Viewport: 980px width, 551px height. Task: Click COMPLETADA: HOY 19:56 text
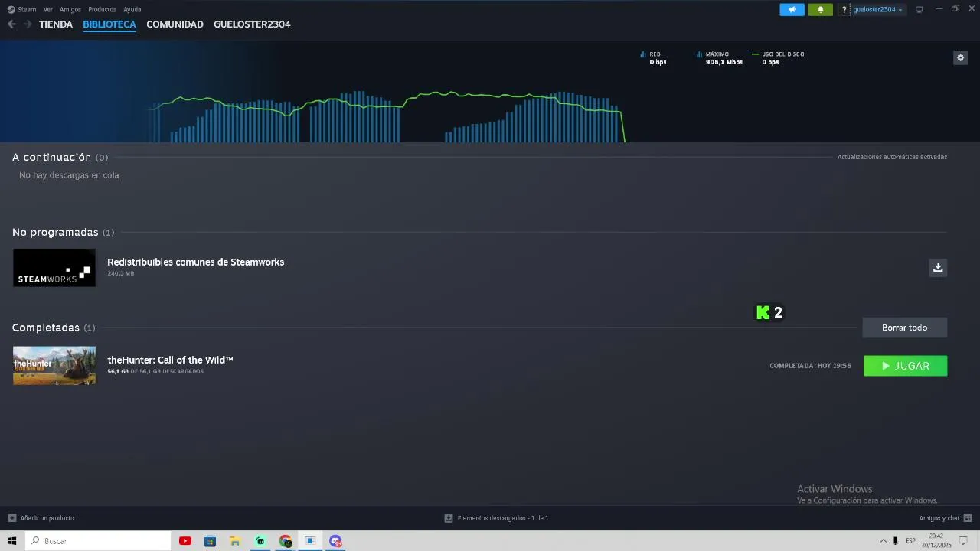(x=810, y=366)
